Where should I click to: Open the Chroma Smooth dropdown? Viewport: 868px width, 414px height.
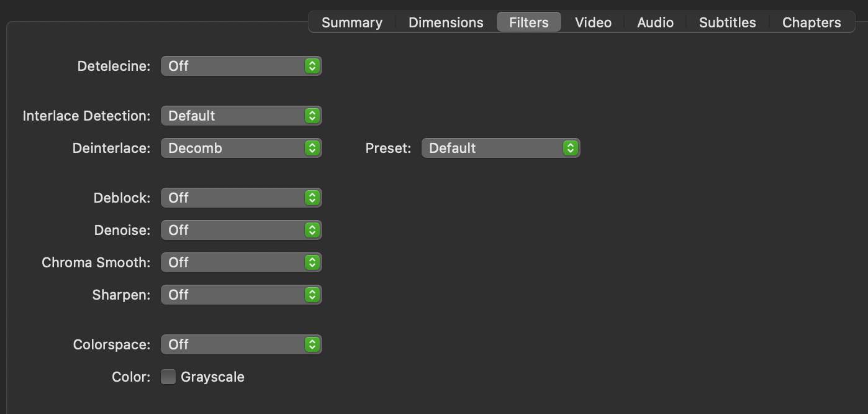pyautogui.click(x=241, y=262)
